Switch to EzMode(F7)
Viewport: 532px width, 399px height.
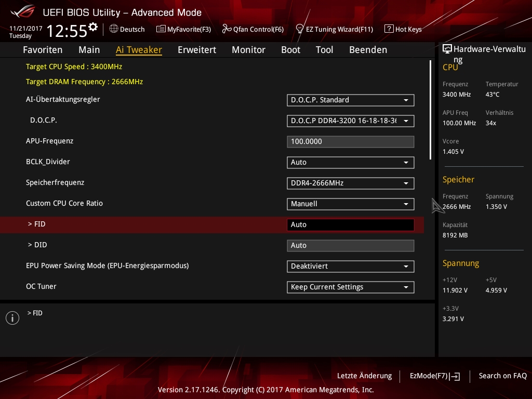click(x=434, y=376)
